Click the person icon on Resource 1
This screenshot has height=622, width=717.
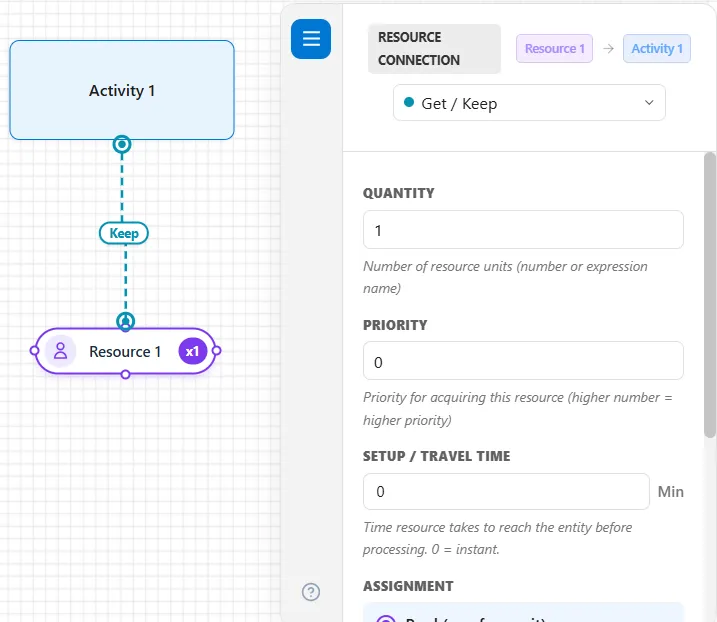[x=60, y=351]
